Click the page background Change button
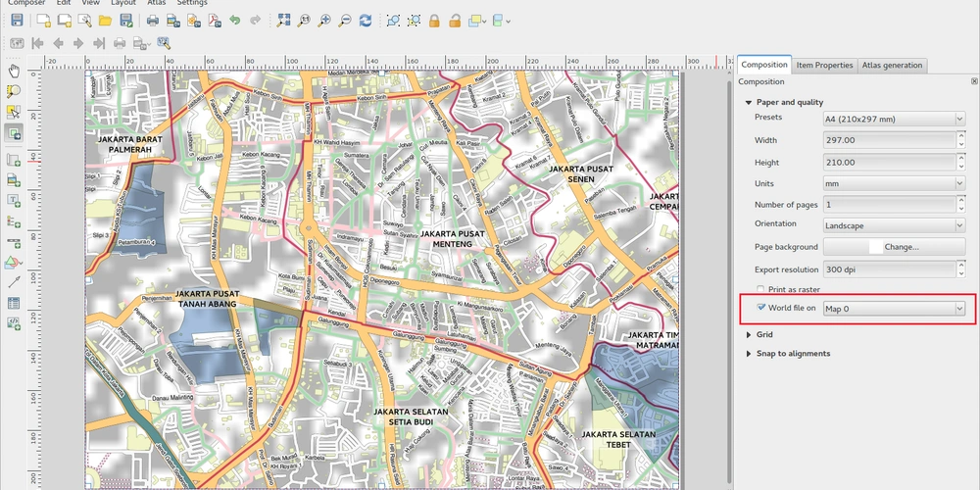Screen dimensions: 980x490 (895, 247)
